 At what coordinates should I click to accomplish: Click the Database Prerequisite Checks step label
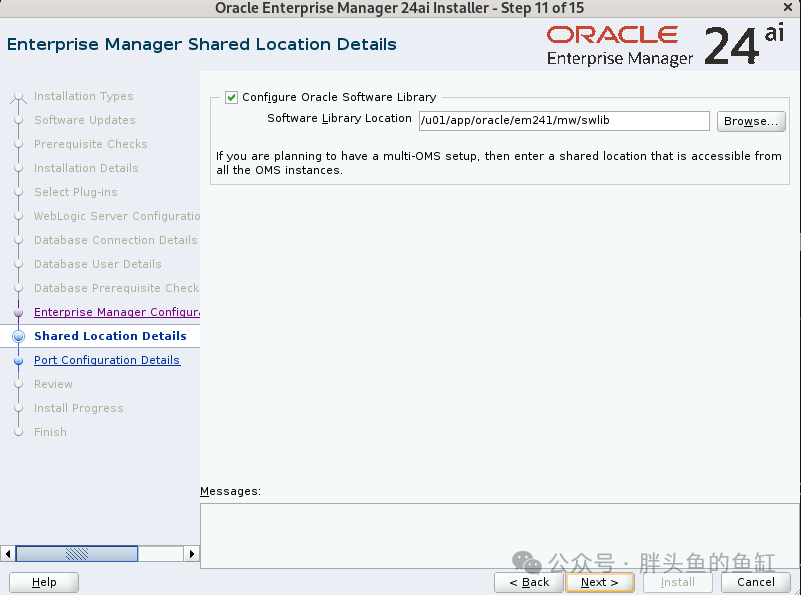click(x=117, y=288)
